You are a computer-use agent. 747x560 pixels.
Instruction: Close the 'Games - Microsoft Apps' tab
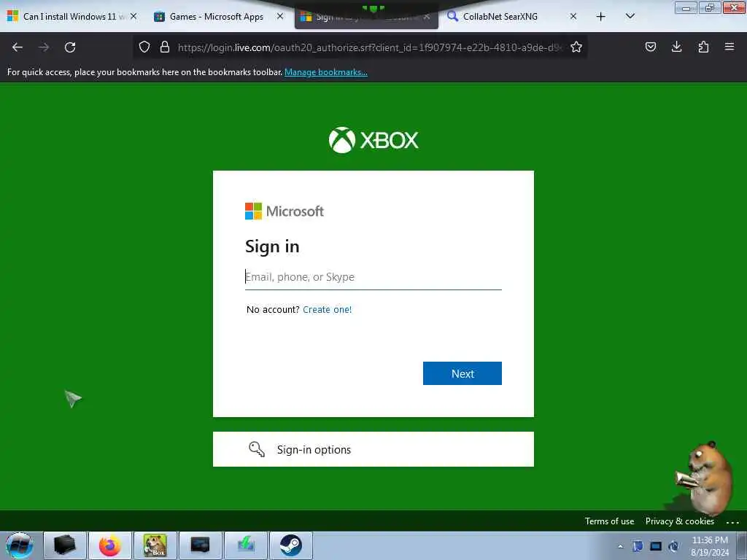[280, 17]
